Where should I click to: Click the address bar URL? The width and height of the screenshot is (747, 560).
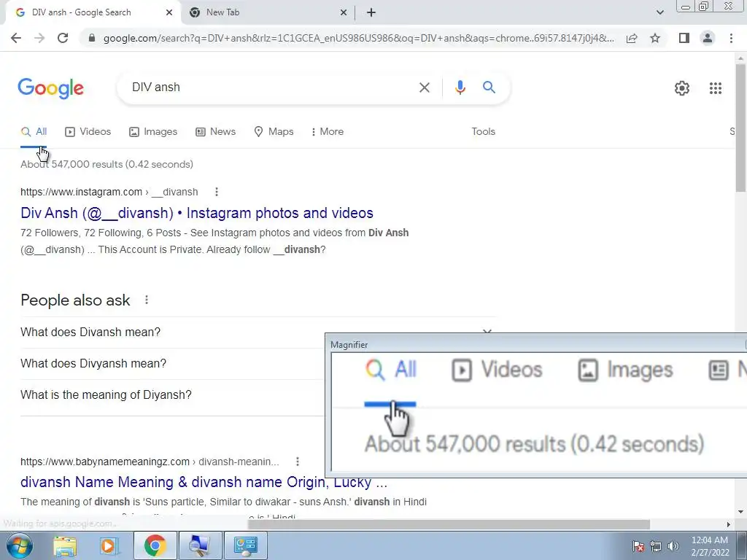point(358,38)
